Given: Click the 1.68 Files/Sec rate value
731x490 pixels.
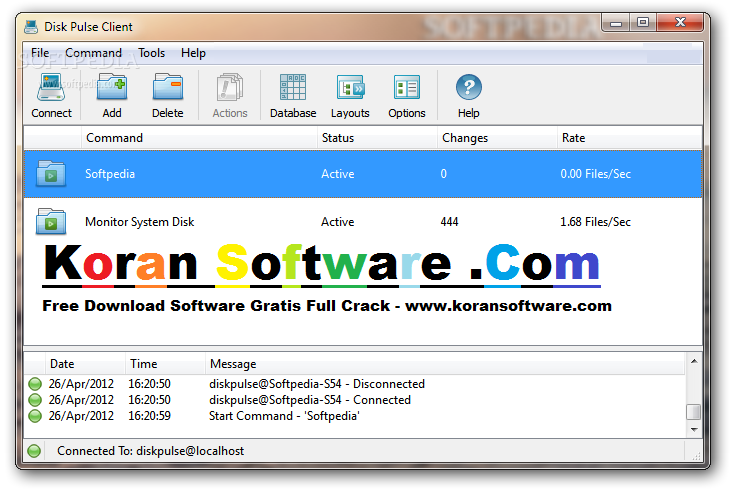Looking at the screenshot, I should tap(595, 222).
